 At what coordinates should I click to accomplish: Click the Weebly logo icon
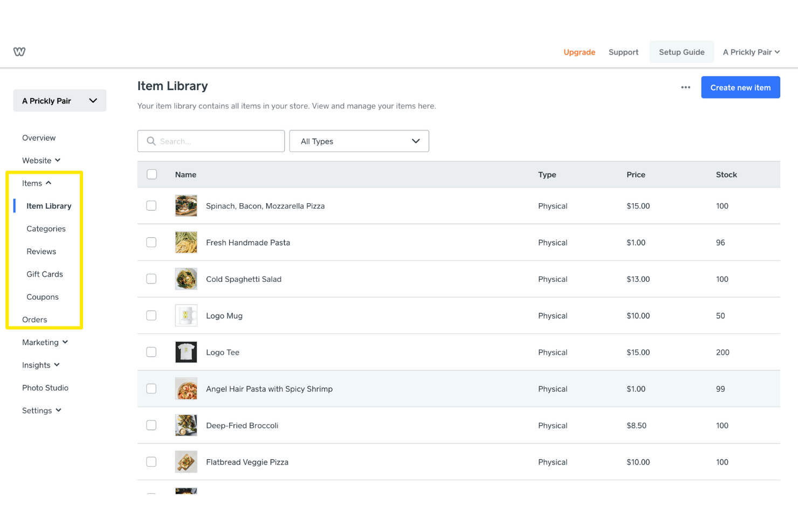(19, 52)
